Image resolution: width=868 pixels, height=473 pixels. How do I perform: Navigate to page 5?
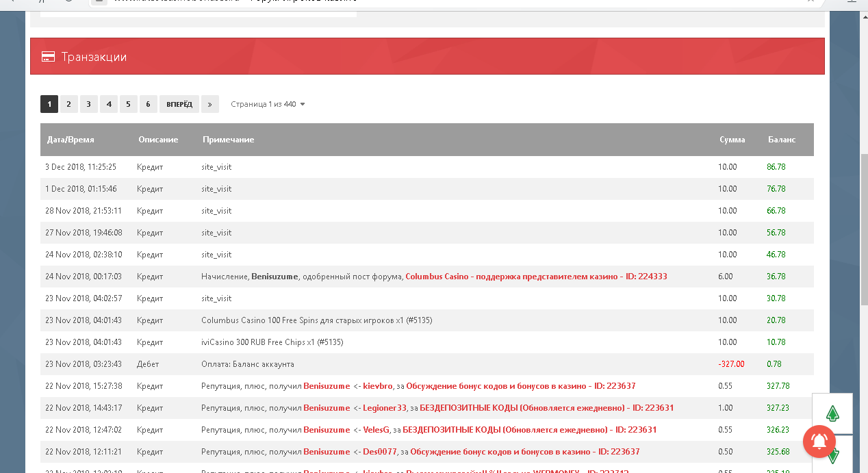[x=128, y=104]
